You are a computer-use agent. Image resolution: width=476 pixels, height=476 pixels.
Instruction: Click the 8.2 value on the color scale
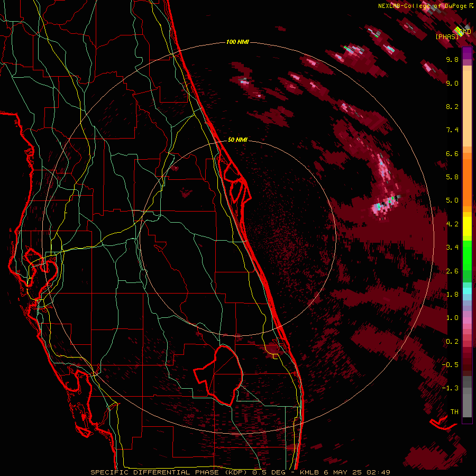tap(452, 106)
